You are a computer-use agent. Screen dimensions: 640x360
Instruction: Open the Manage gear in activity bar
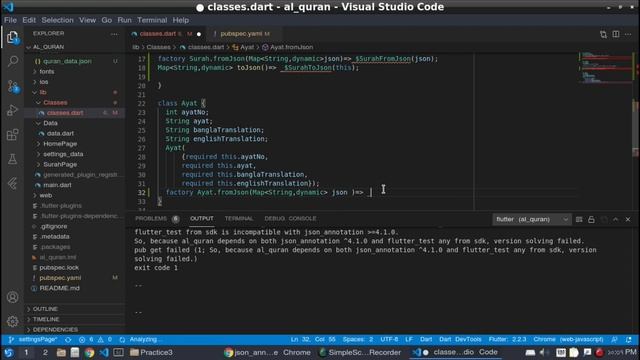12,321
